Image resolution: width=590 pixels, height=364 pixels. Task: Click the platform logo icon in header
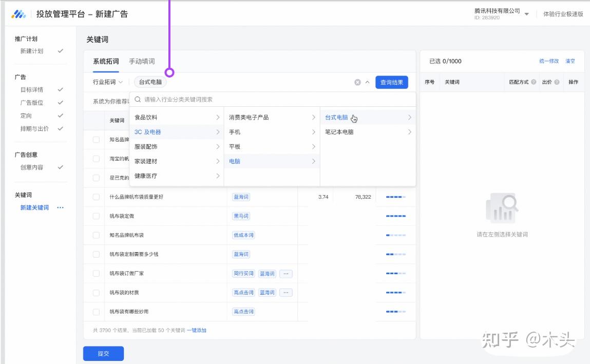tap(18, 14)
